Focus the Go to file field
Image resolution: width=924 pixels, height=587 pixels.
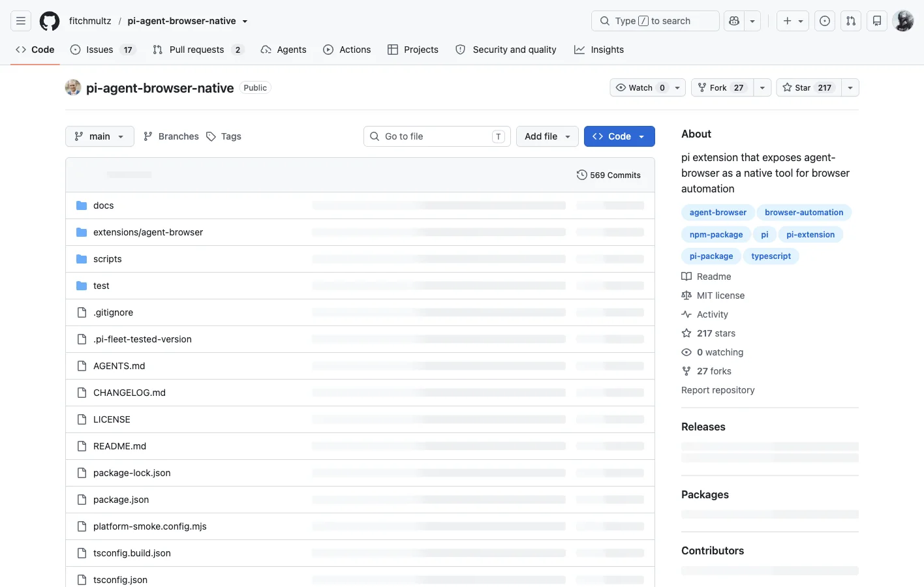(x=437, y=136)
